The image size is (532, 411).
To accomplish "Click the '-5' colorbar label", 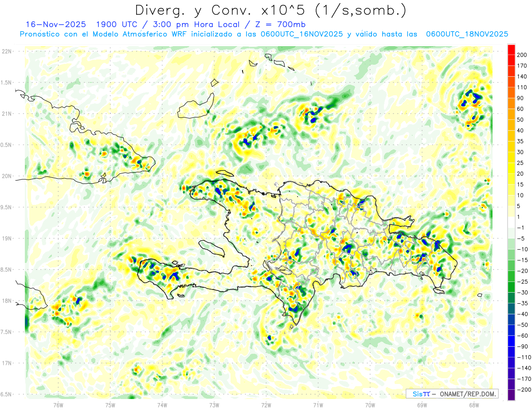I will click(521, 238).
